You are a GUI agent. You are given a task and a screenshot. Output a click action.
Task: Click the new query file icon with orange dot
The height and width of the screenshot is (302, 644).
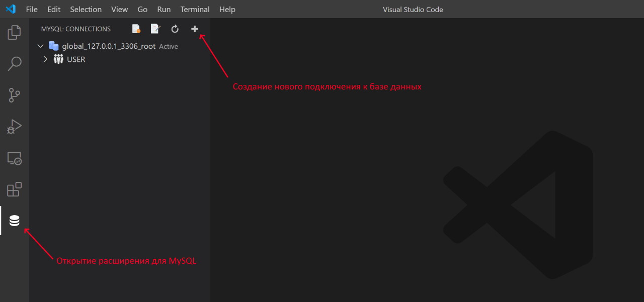(x=136, y=29)
